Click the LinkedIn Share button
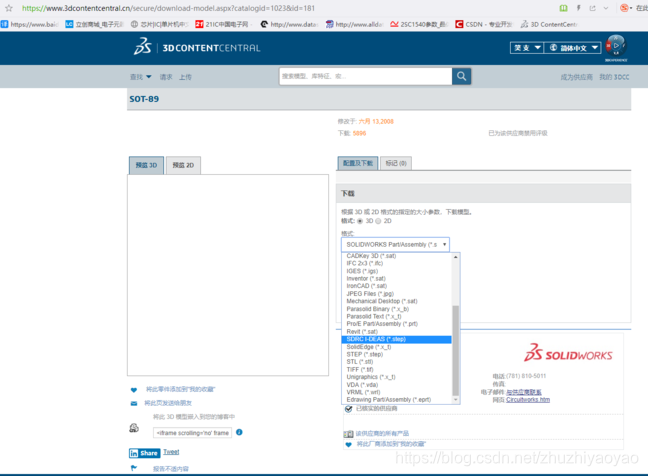This screenshot has width=648, height=476. click(144, 453)
